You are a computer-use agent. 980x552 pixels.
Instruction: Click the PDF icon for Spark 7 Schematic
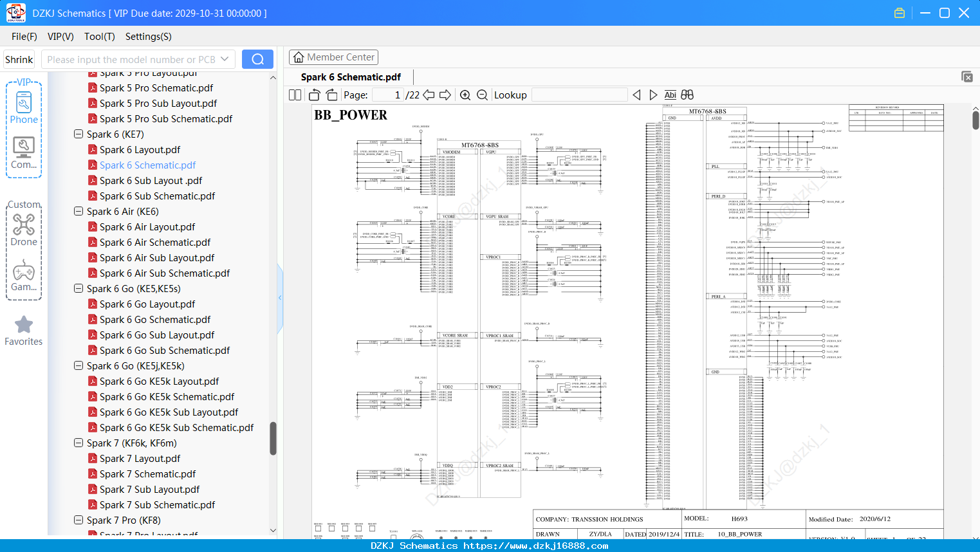coord(93,474)
